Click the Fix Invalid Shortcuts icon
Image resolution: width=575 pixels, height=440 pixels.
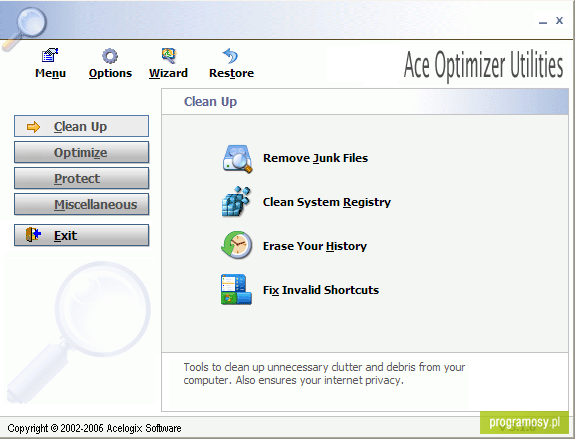coord(236,289)
